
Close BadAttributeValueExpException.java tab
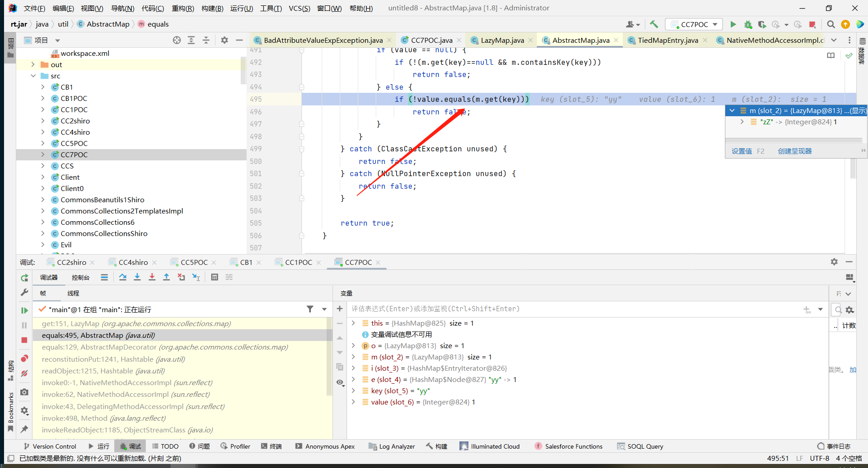[389, 40]
